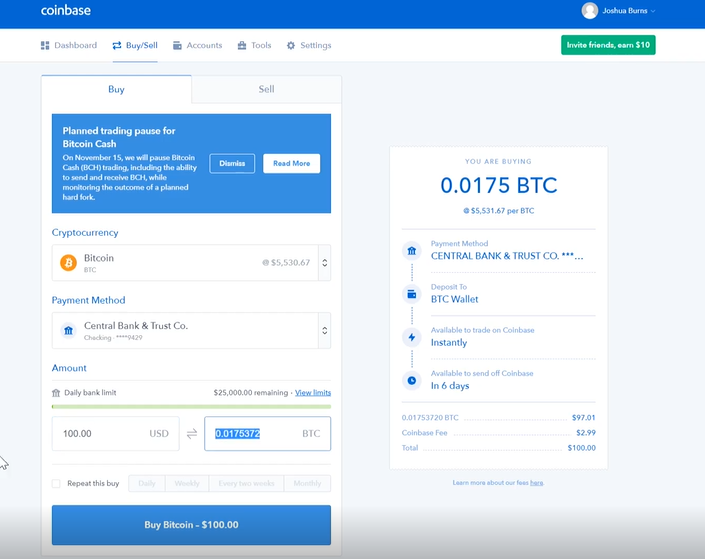
Task: Click Buy Bitcoin - $100.00 button
Action: point(191,525)
